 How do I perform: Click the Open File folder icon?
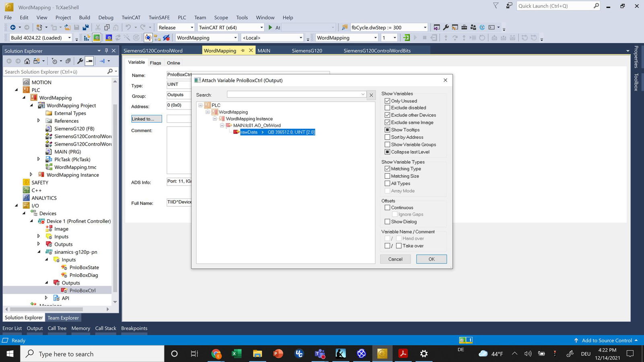tap(67, 27)
